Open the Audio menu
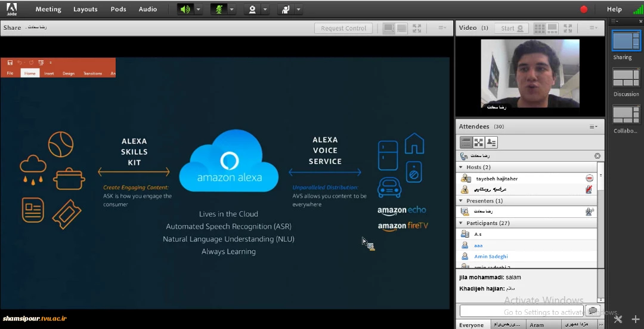This screenshot has width=644, height=329. coord(148,9)
